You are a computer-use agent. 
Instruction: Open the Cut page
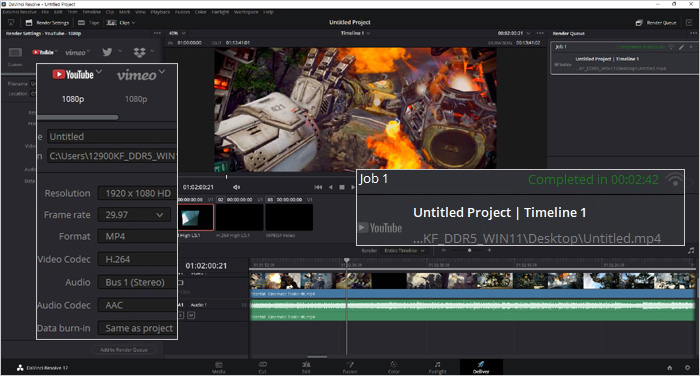coord(262,367)
